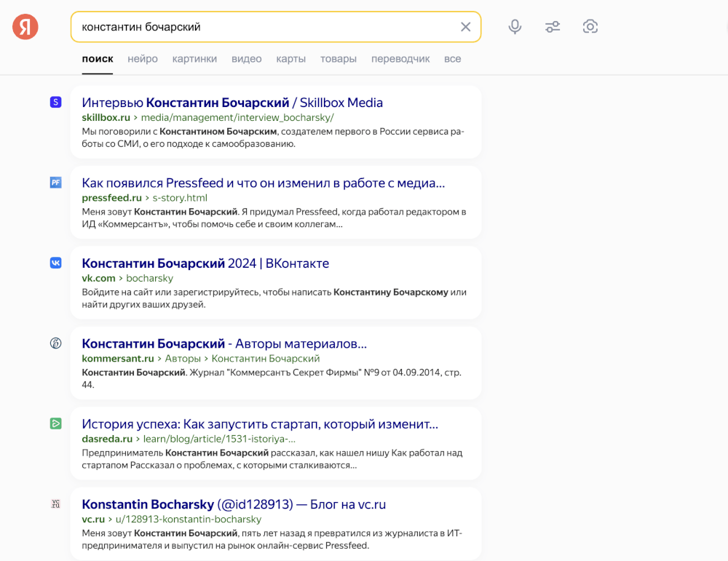Click the dasreda green favicon
Image resolution: width=728 pixels, height=561 pixels.
56,423
